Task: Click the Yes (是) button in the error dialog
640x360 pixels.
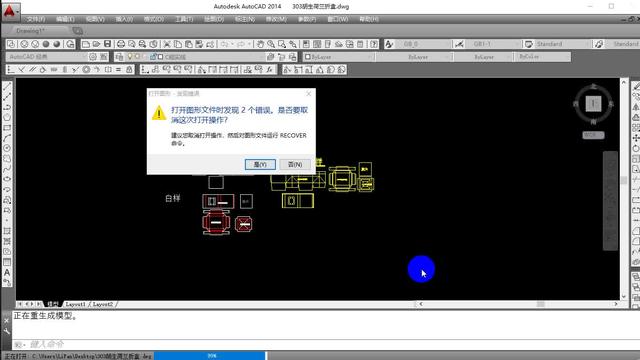Action: point(260,164)
